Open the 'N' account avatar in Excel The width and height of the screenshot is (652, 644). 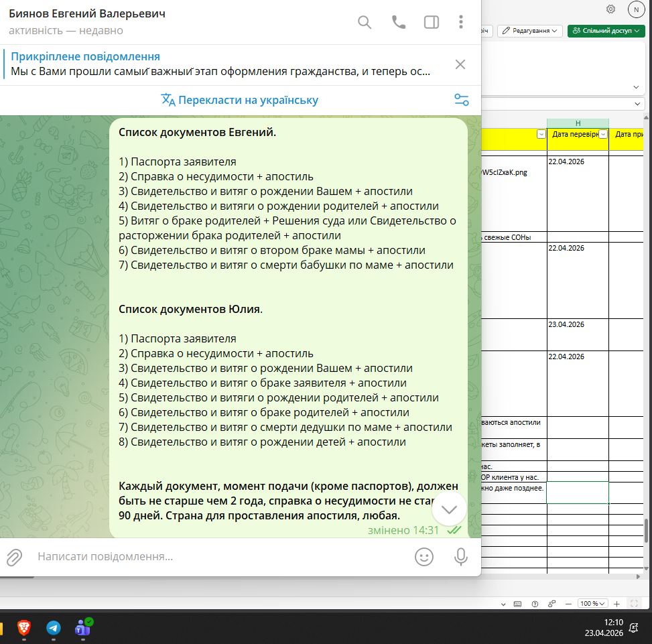click(636, 9)
